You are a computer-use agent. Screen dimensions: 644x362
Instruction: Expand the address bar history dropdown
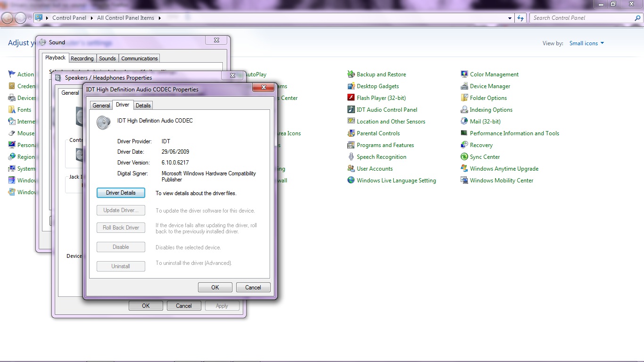tap(510, 18)
